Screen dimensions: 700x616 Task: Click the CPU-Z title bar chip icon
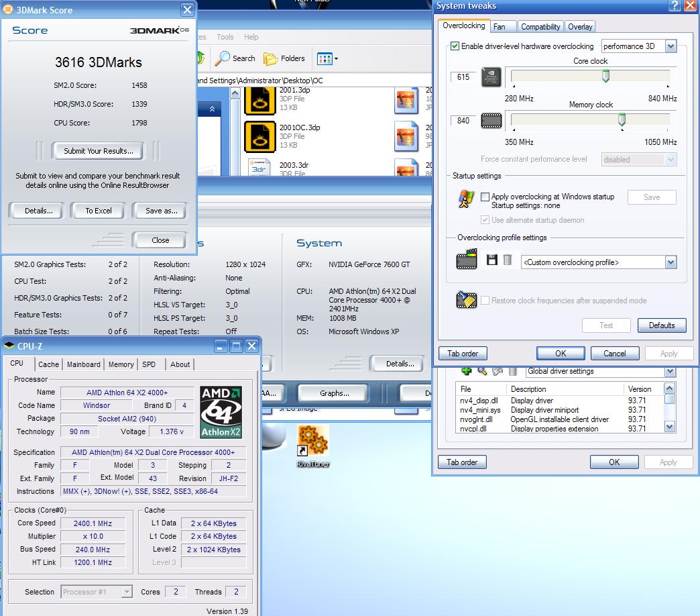click(9, 346)
